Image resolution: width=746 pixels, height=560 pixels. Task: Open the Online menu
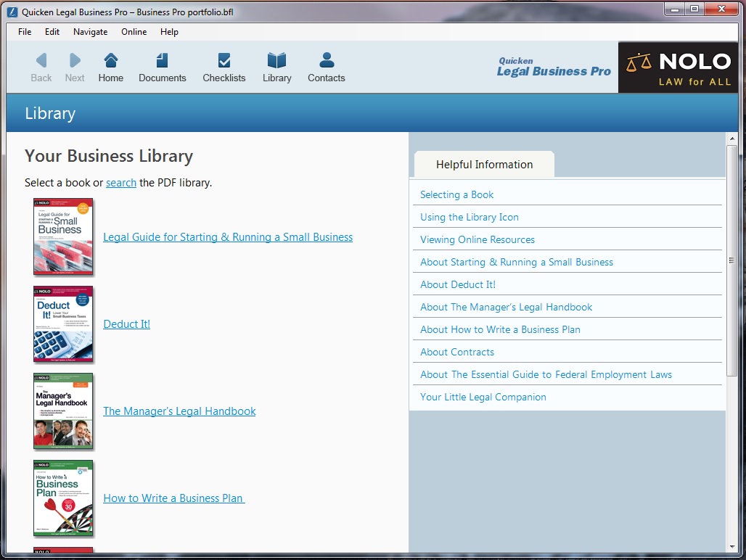click(x=134, y=32)
